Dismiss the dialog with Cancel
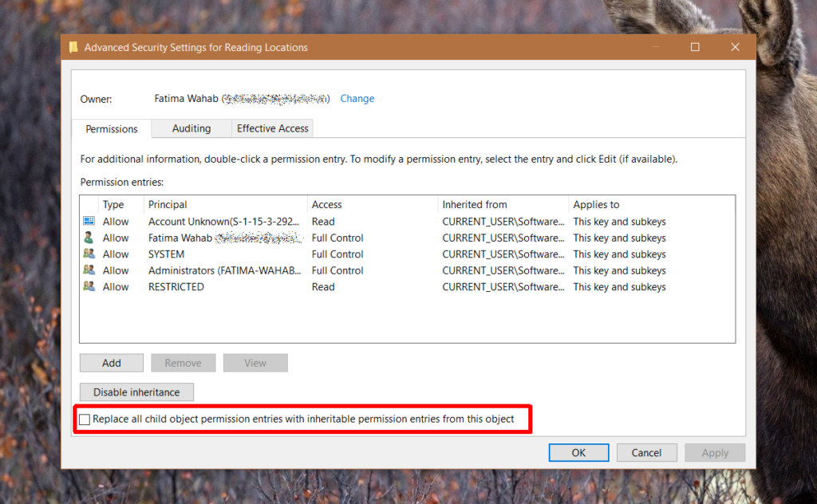Screen dimensions: 817x504 click(x=646, y=452)
